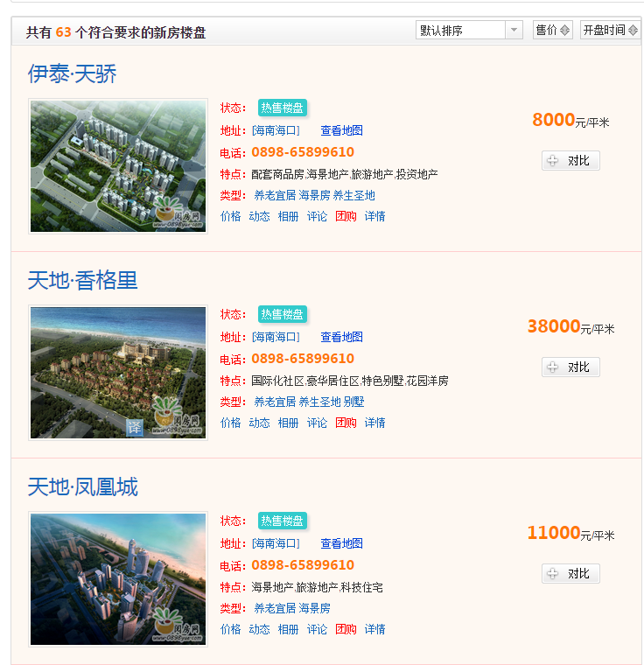Viewport: 644px width, 665px height.
Task: Click the 8000元/平米 price
Action: (x=570, y=121)
